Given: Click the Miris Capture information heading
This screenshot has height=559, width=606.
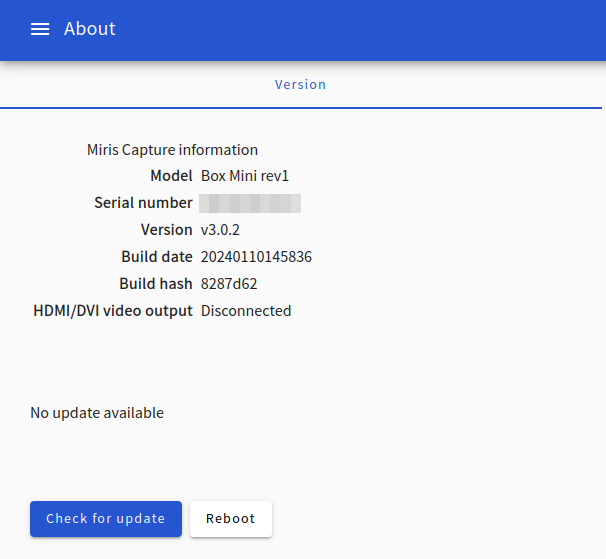Looking at the screenshot, I should 172,150.
